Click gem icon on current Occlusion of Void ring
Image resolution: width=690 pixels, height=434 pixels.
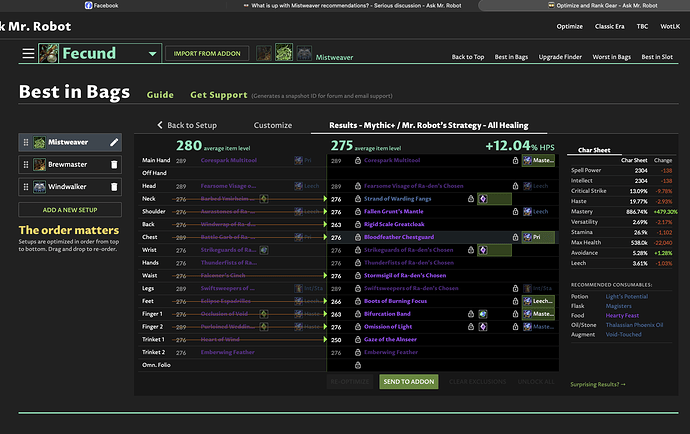click(264, 314)
